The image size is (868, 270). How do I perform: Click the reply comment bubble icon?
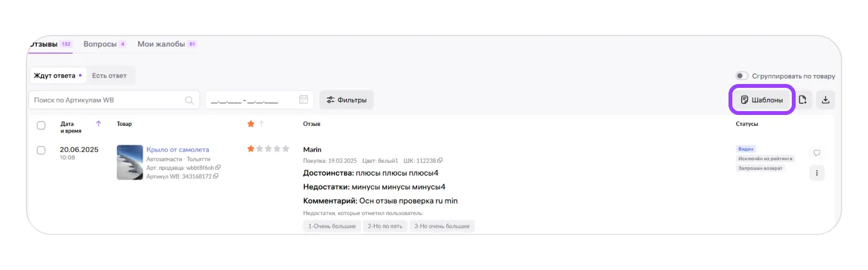click(816, 153)
